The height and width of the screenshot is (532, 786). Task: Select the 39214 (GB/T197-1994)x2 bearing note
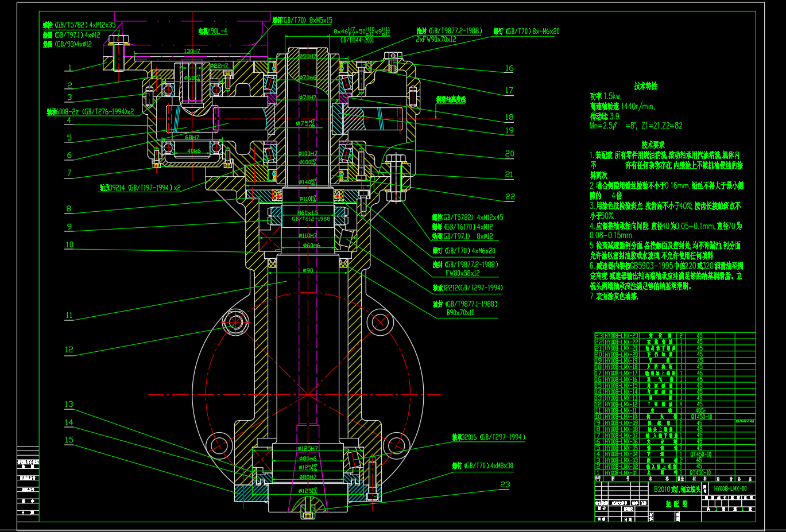click(x=140, y=188)
